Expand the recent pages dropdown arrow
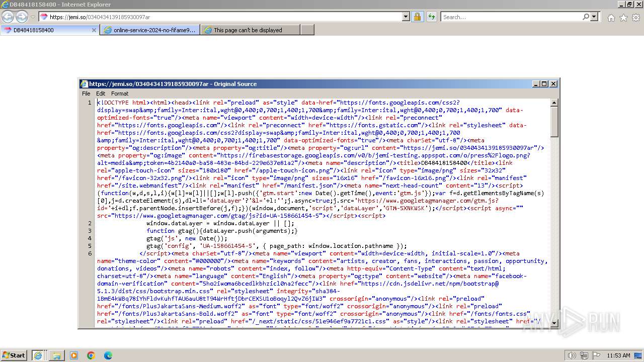 tap(33, 17)
